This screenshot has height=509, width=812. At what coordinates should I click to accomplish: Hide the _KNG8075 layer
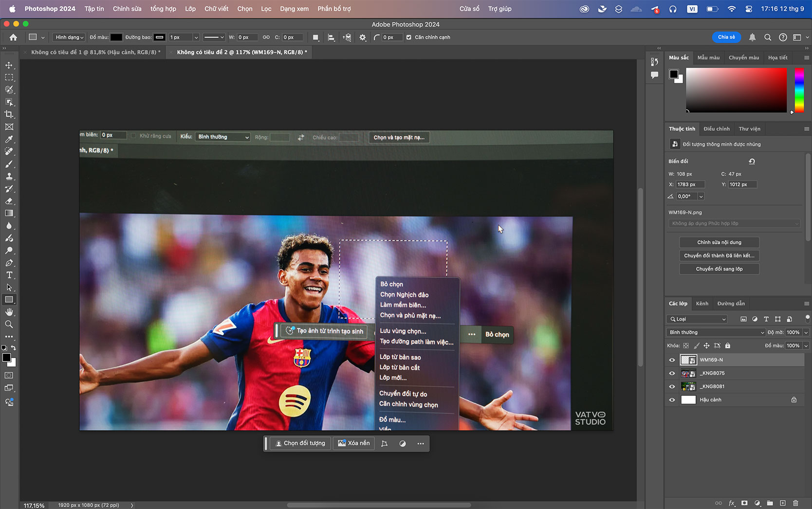coord(672,373)
